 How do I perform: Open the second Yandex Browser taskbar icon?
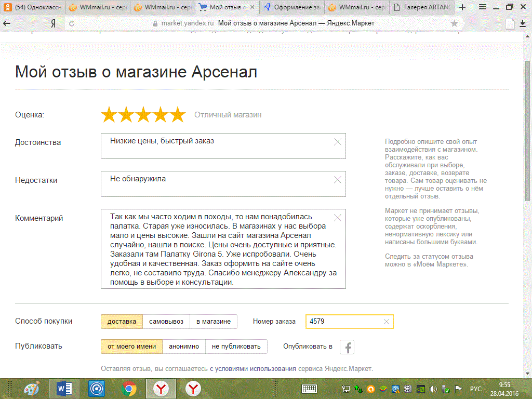[193, 389]
